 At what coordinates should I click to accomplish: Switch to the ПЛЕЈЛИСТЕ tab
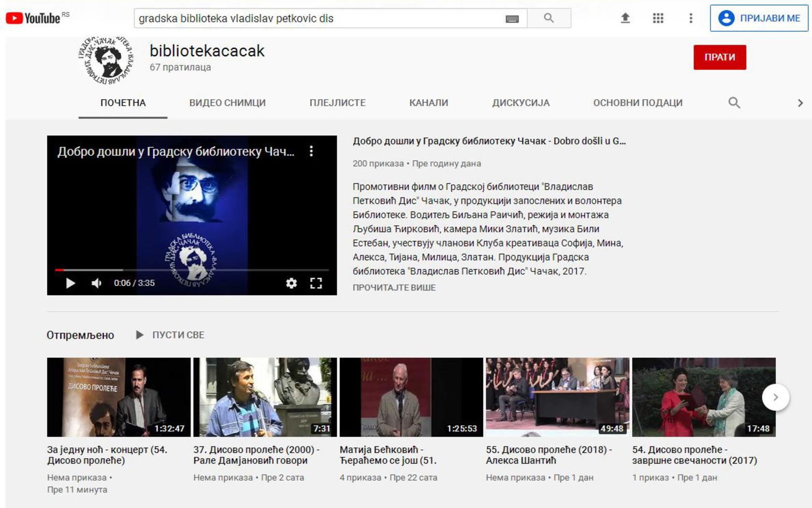click(x=337, y=103)
